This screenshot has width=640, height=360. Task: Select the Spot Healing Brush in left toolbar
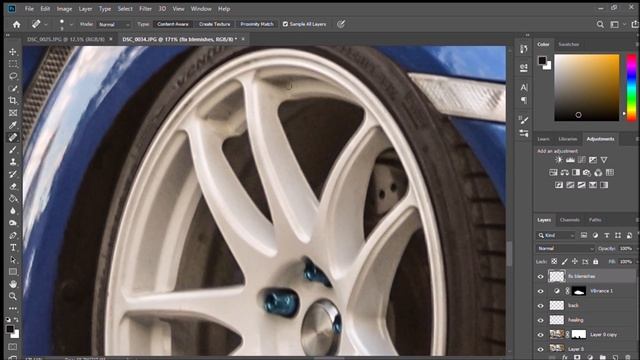coord(13,137)
